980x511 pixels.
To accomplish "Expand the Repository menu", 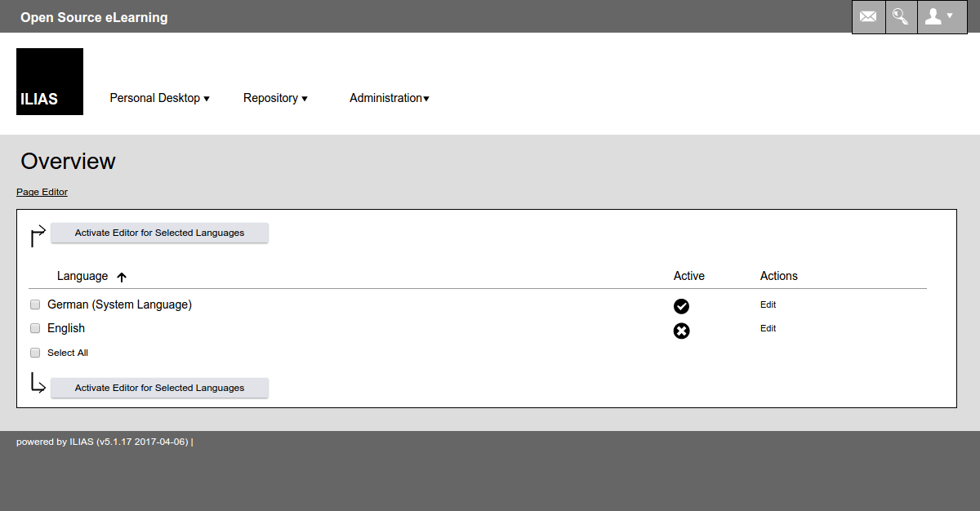I will click(275, 98).
